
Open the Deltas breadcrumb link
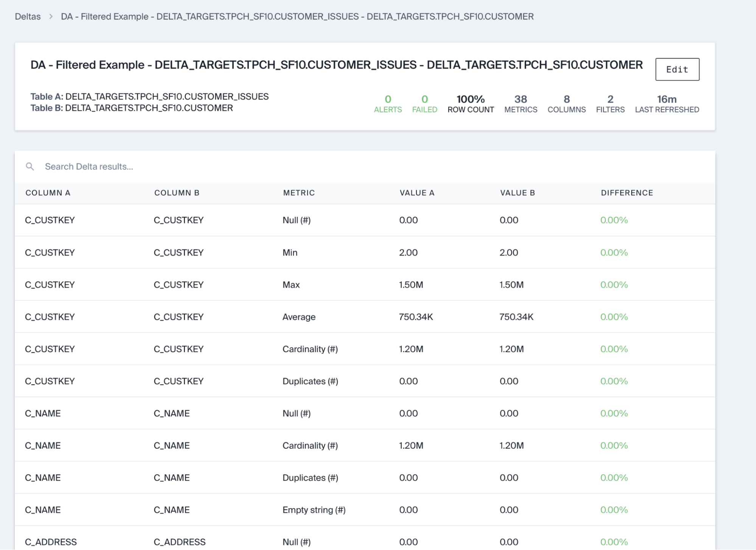(x=28, y=17)
